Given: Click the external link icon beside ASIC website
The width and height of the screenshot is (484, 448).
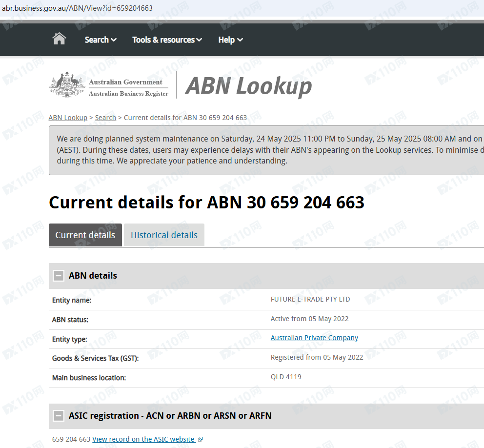Looking at the screenshot, I should tap(201, 439).
